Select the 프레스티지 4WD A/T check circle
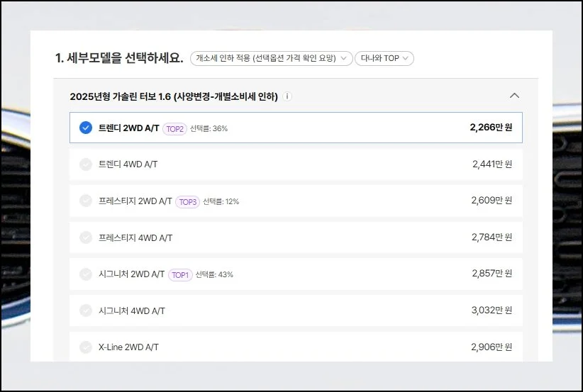583x392 pixels. coord(86,237)
